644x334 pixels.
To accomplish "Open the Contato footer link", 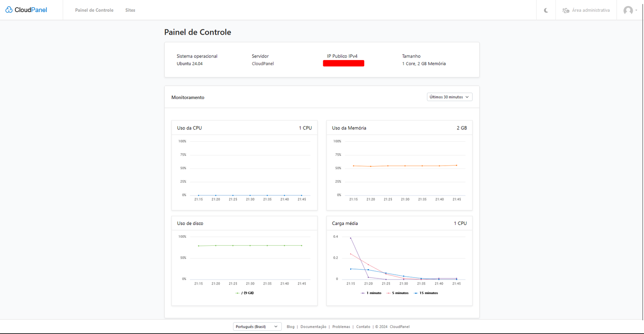I will [x=363, y=327].
